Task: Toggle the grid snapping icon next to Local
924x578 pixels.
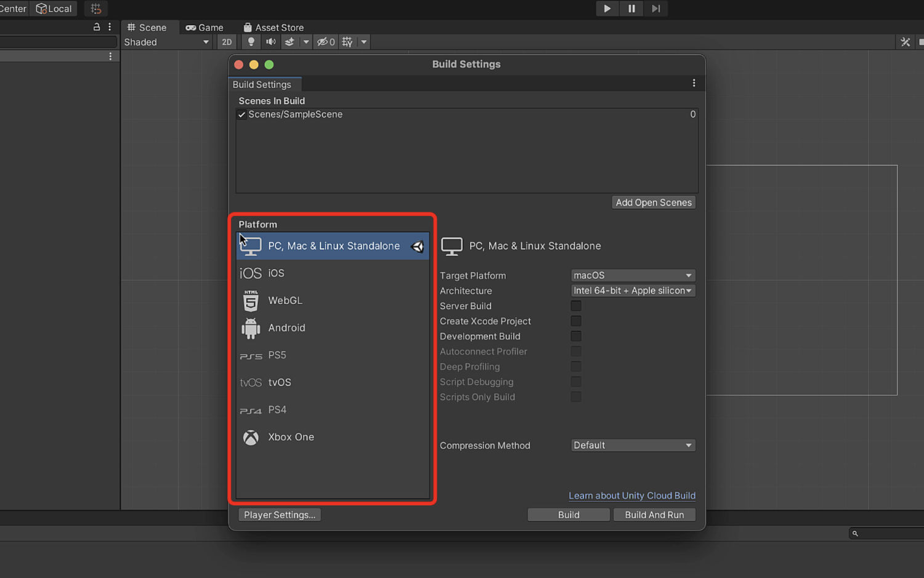Action: click(x=95, y=9)
